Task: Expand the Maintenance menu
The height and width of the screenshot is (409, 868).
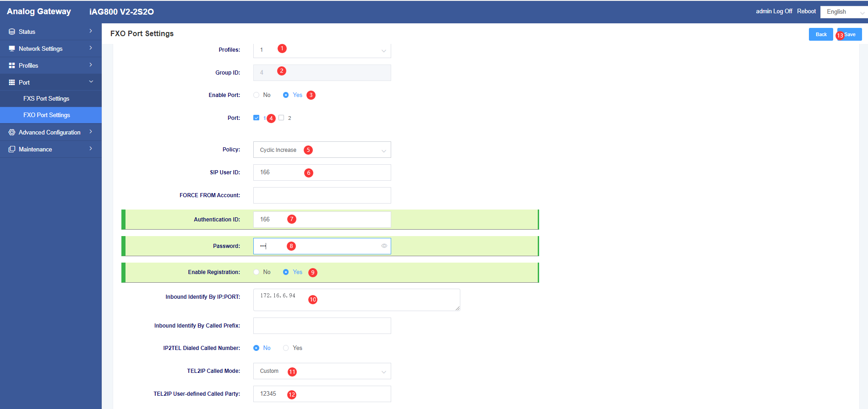Action: point(51,149)
